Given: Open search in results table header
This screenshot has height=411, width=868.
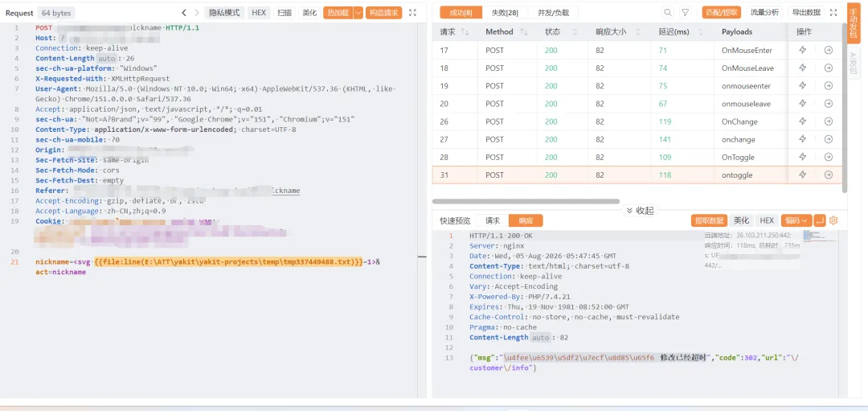Looking at the screenshot, I should coord(668,13).
